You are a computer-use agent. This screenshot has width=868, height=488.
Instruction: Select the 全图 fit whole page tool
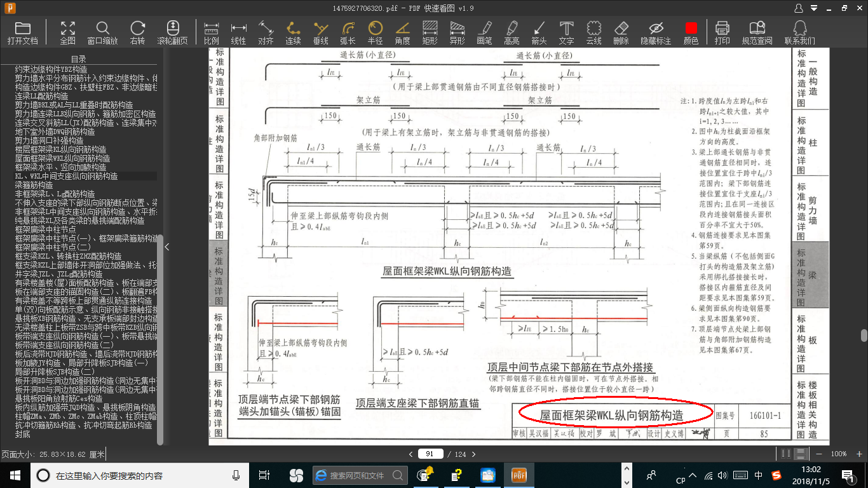tap(67, 33)
